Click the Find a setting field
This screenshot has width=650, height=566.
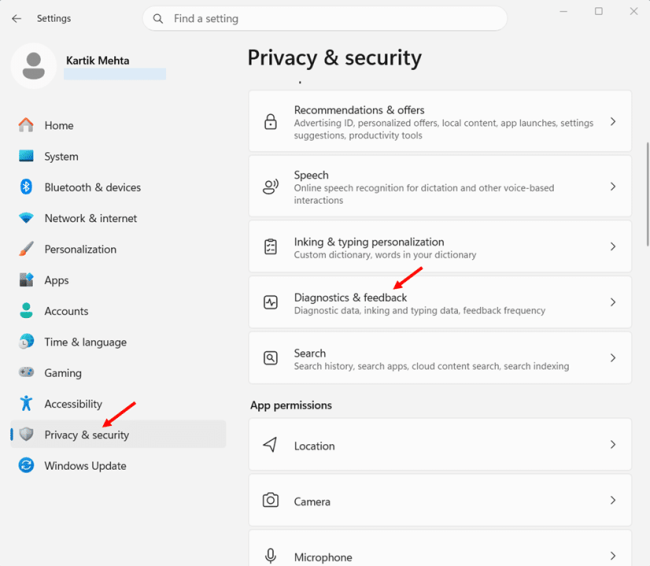[325, 19]
